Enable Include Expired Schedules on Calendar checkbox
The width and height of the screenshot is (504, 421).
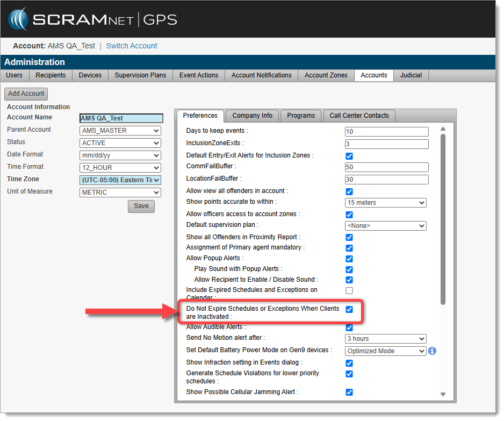point(349,291)
